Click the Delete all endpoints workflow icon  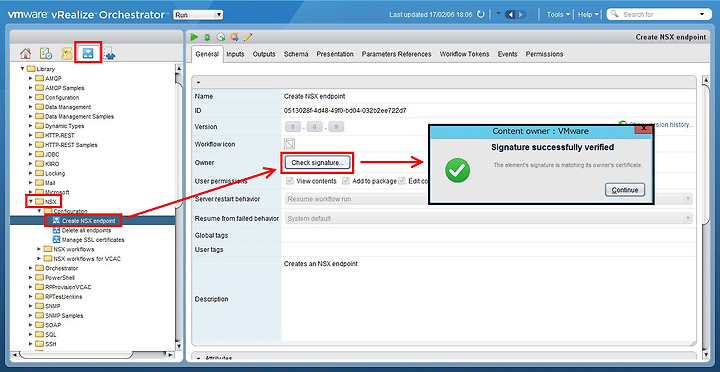coord(56,231)
